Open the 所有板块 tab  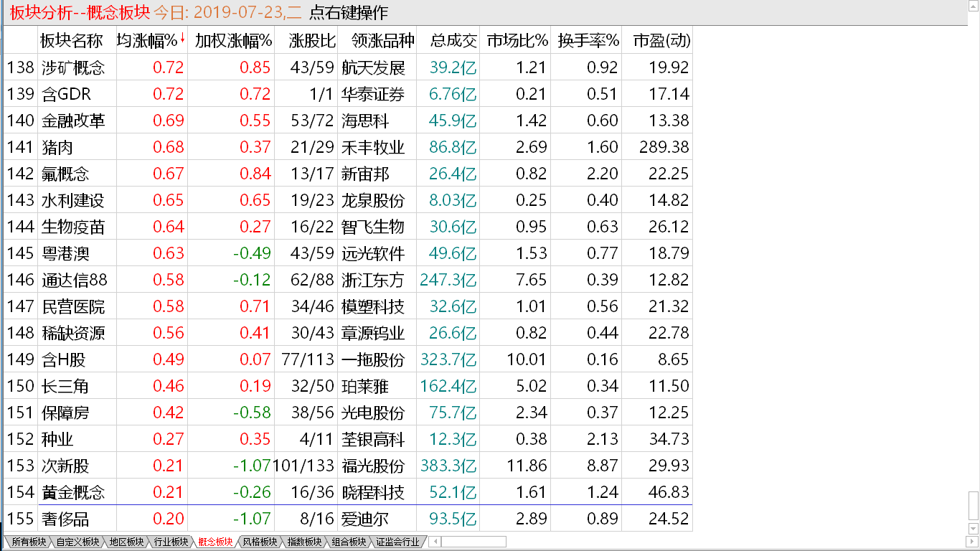pyautogui.click(x=28, y=542)
